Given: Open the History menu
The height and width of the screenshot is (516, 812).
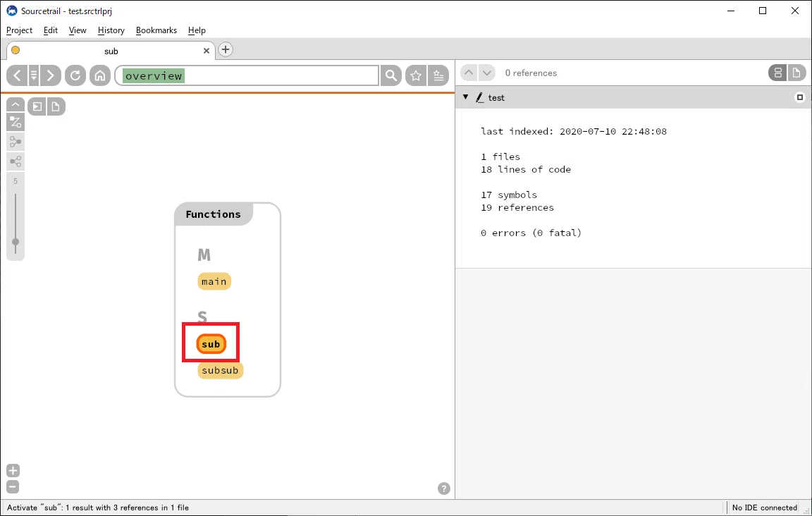Looking at the screenshot, I should tap(111, 30).
